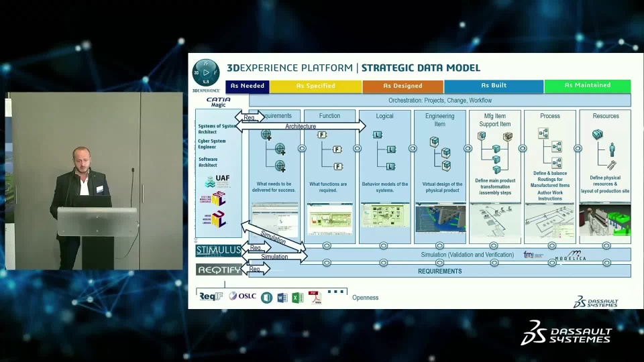Click the teal round icon beside OSLC
Viewport: 644px width, 362px height.
[266, 298]
